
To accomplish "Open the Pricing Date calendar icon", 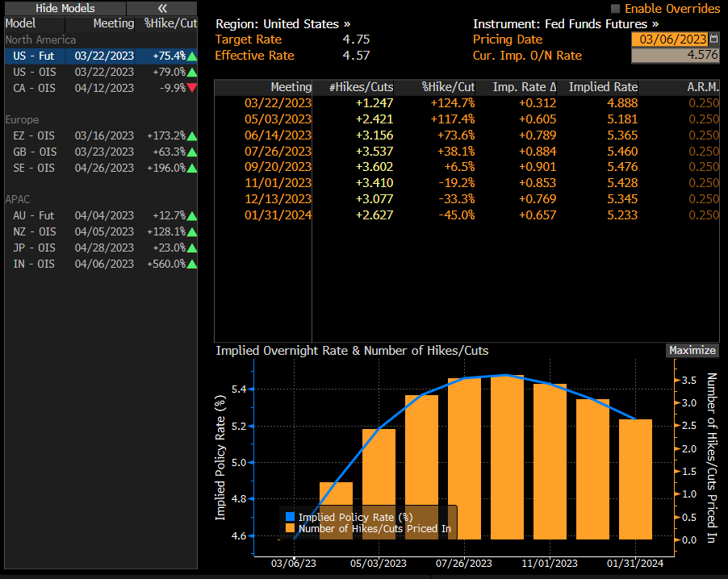I will 713,40.
